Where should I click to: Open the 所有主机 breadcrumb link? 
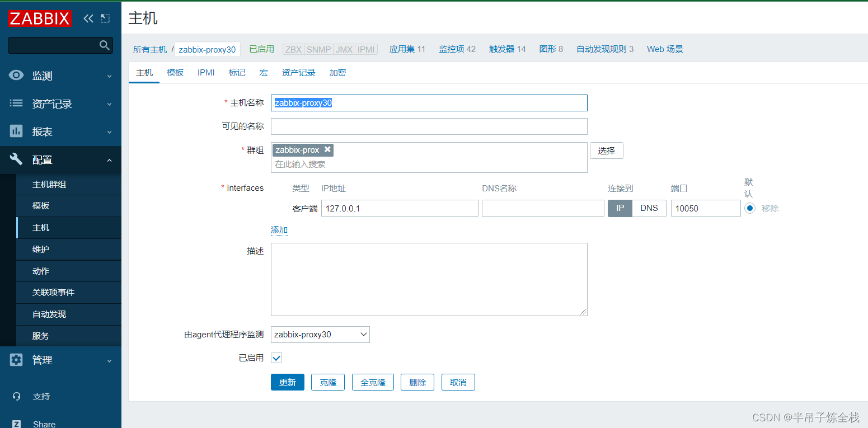(150, 49)
